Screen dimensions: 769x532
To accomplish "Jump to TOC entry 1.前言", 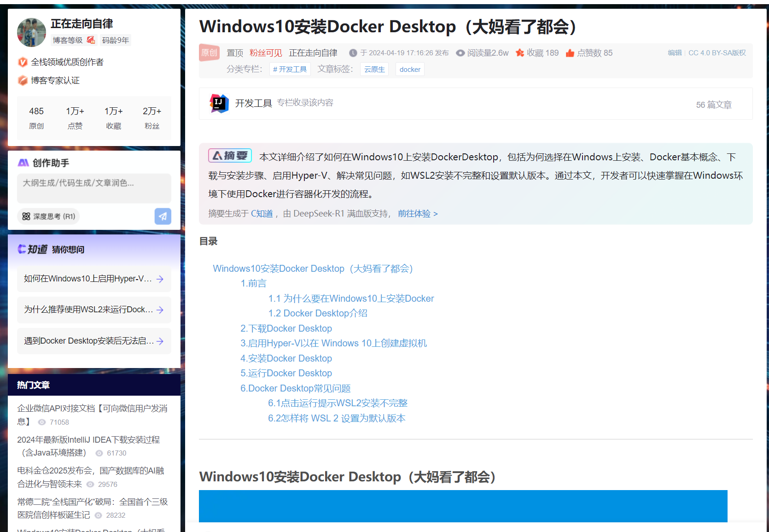I will pos(253,283).
